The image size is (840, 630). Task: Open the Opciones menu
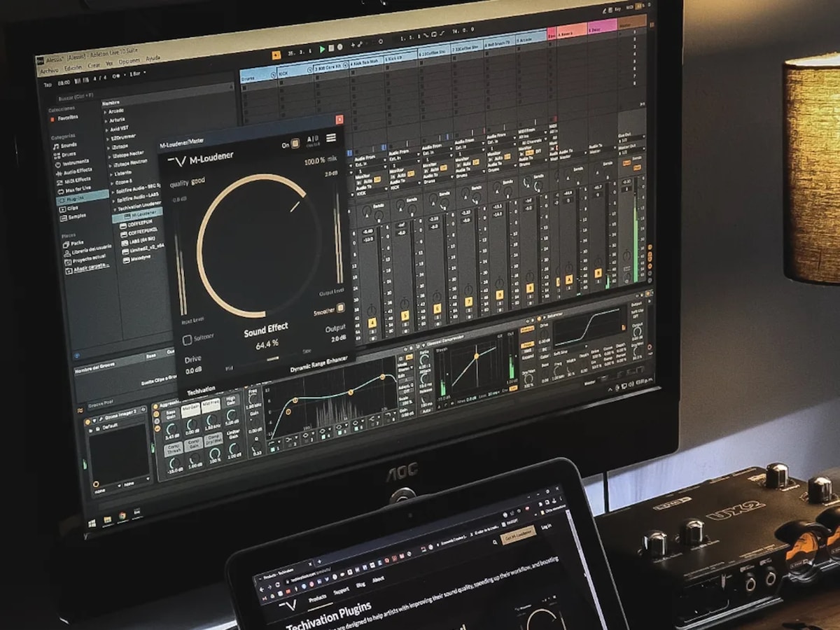pyautogui.click(x=129, y=62)
